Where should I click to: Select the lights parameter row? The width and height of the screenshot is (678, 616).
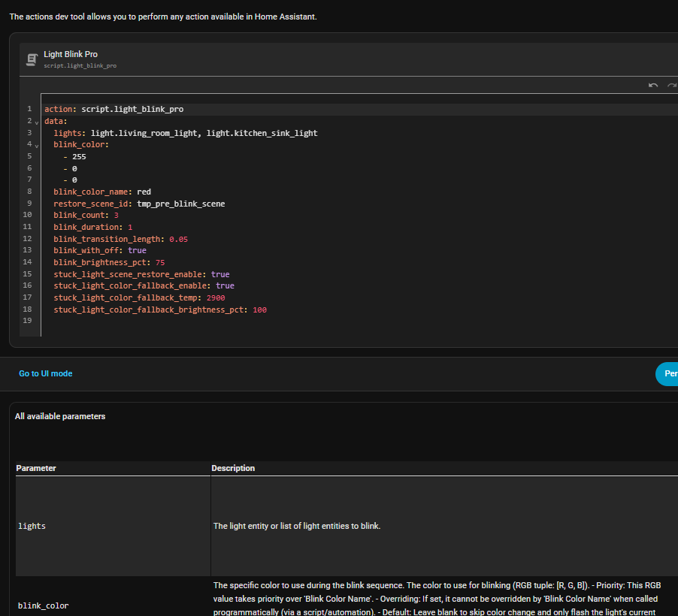(x=32, y=526)
